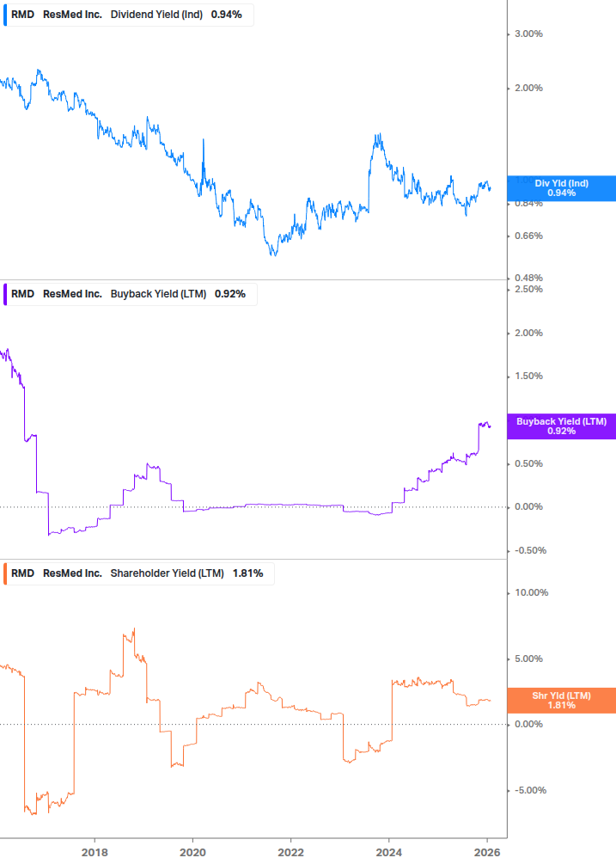The image size is (616, 864).
Task: Click the Dividend Yield (Ind) legend label
Action: (156, 15)
